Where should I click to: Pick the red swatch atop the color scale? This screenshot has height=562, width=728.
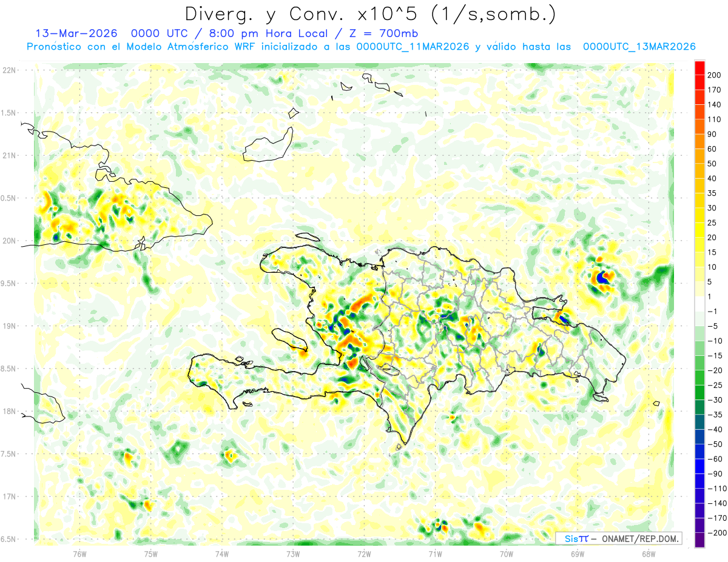pyautogui.click(x=699, y=68)
